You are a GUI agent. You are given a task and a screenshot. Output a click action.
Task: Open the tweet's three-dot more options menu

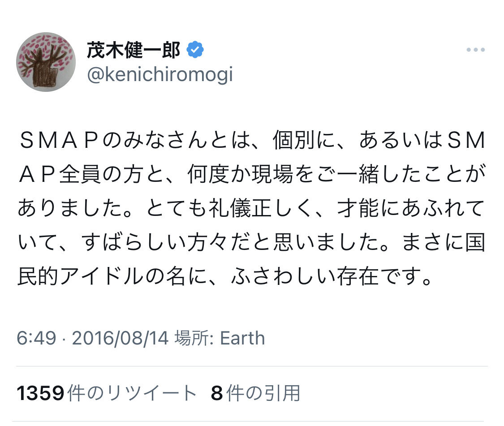(475, 50)
